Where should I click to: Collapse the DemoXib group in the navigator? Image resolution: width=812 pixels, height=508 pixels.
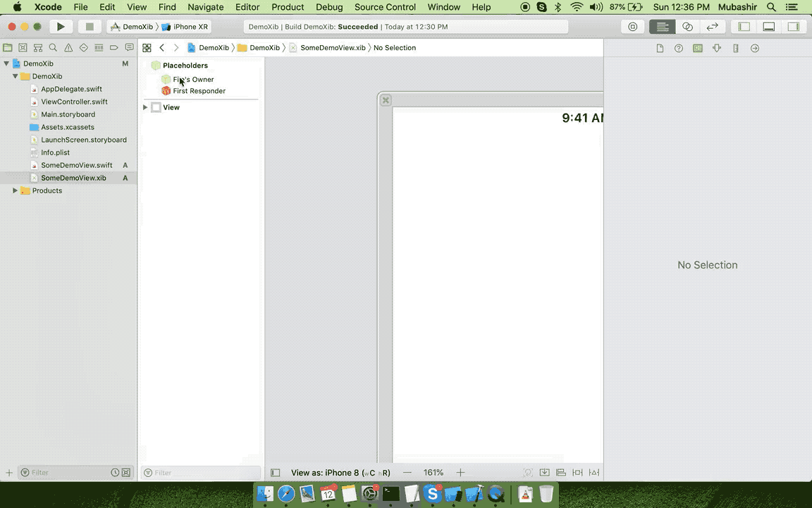pyautogui.click(x=15, y=76)
